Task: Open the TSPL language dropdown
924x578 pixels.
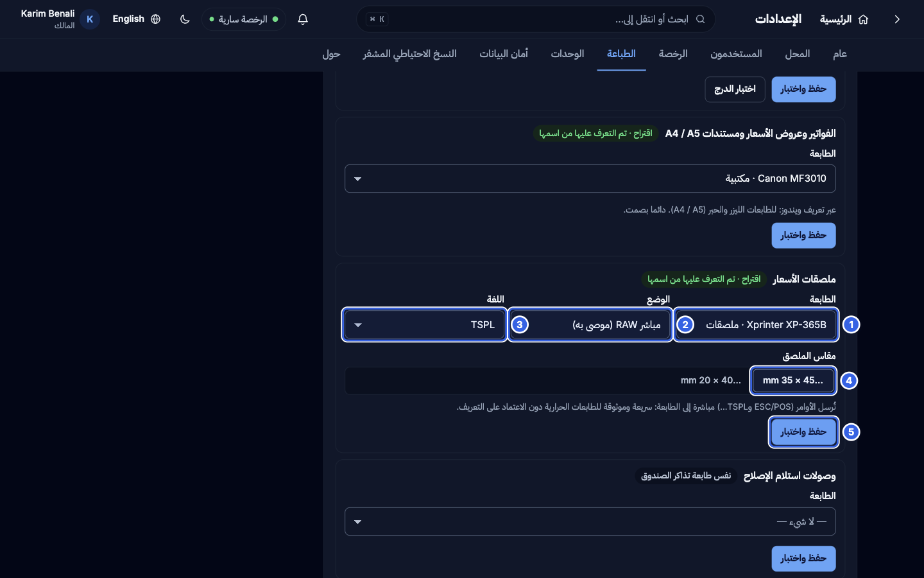Action: (x=425, y=325)
